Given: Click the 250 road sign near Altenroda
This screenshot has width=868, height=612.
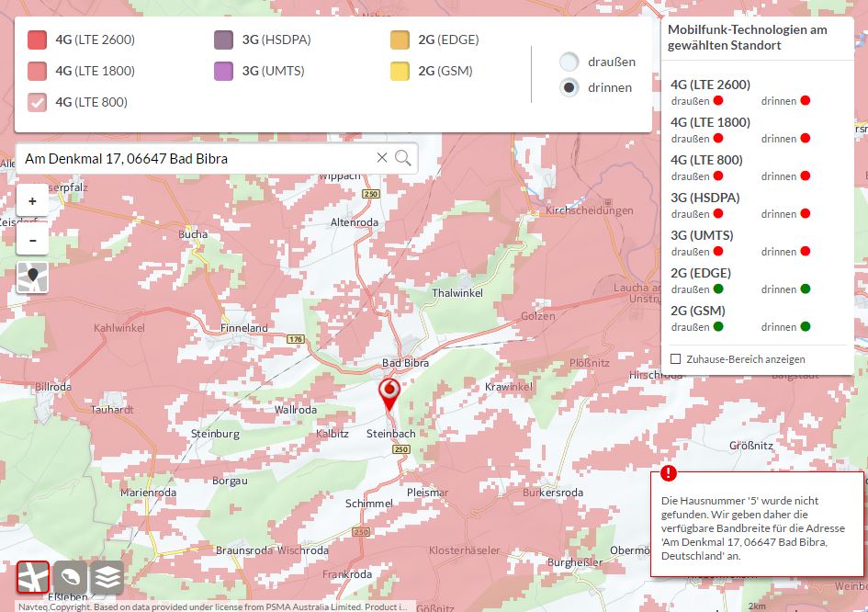Looking at the screenshot, I should (371, 194).
